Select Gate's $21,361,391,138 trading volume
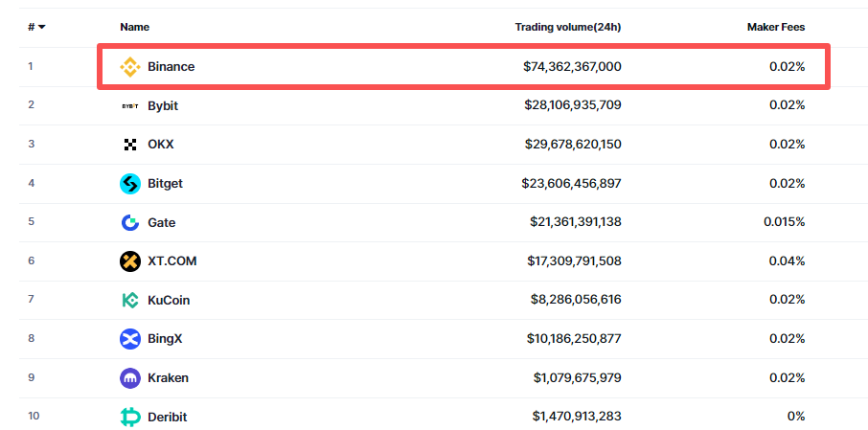 point(575,222)
